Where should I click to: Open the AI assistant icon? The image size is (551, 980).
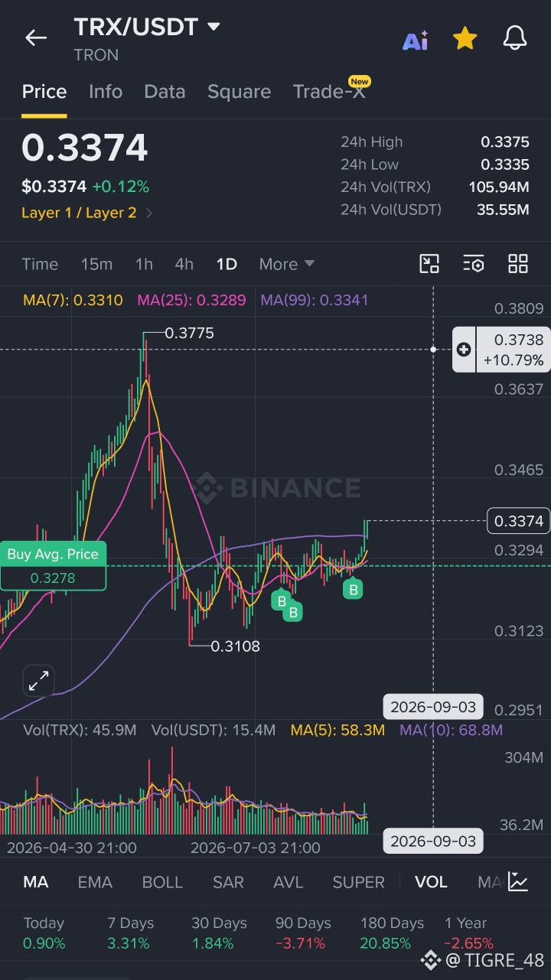coord(416,41)
